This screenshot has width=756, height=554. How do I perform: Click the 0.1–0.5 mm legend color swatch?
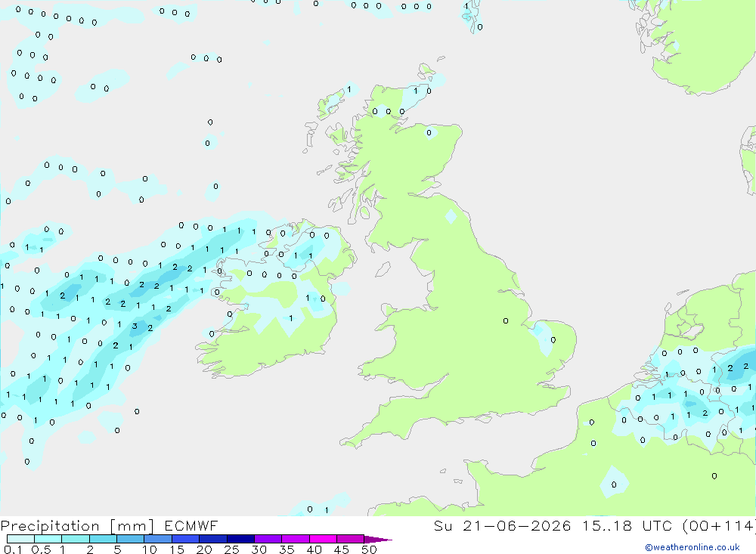20,539
